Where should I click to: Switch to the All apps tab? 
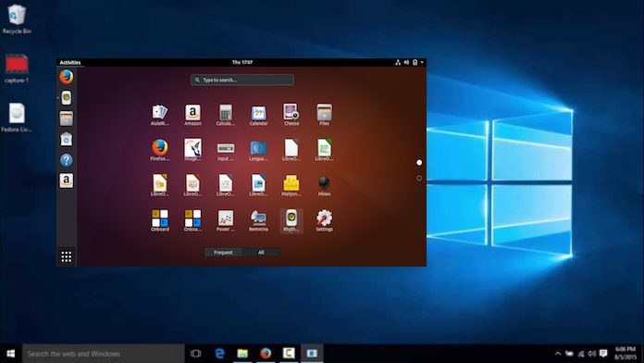261,253
